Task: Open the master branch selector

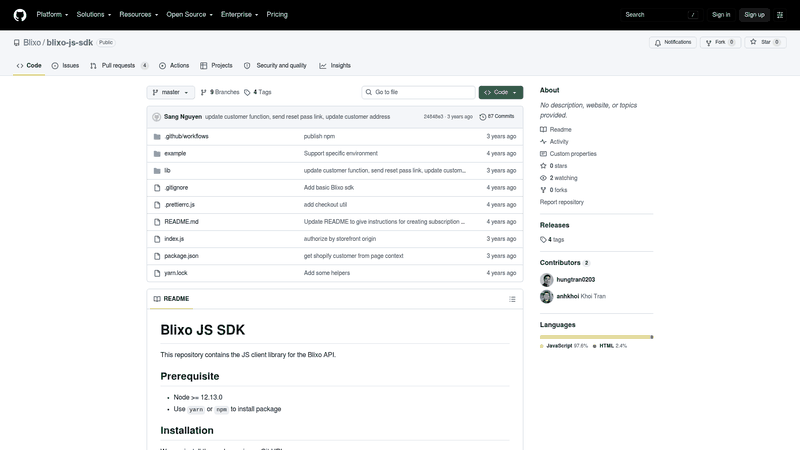Action: click(170, 92)
